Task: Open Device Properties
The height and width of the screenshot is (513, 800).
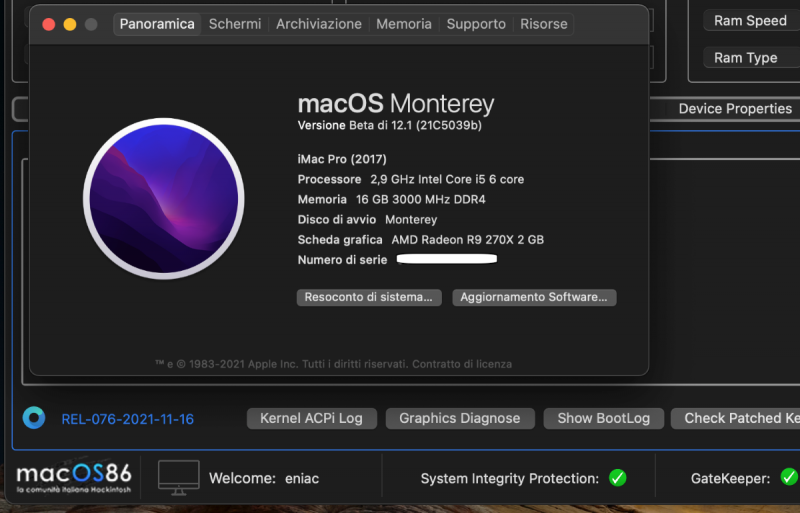Action: coord(735,108)
